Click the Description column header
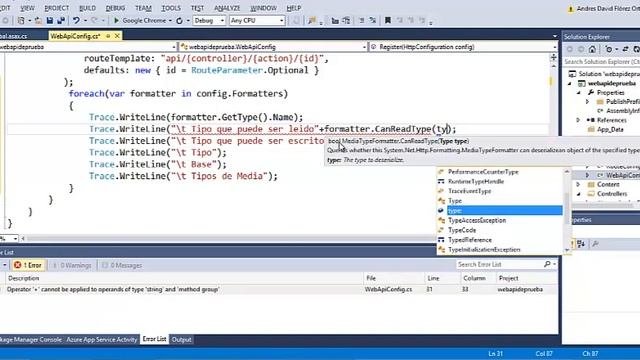Image resolution: width=640 pixels, height=360 pixels. click(184, 278)
